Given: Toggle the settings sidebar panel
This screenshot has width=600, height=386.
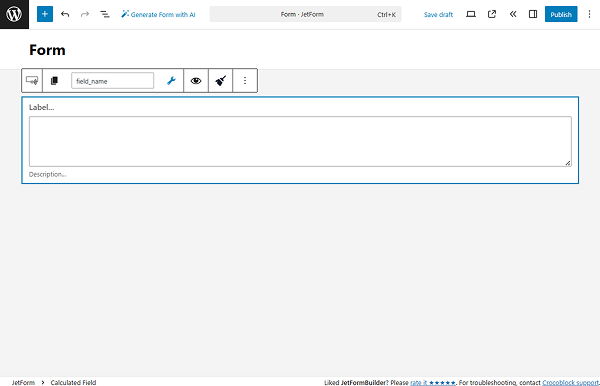Looking at the screenshot, I should click(x=533, y=14).
